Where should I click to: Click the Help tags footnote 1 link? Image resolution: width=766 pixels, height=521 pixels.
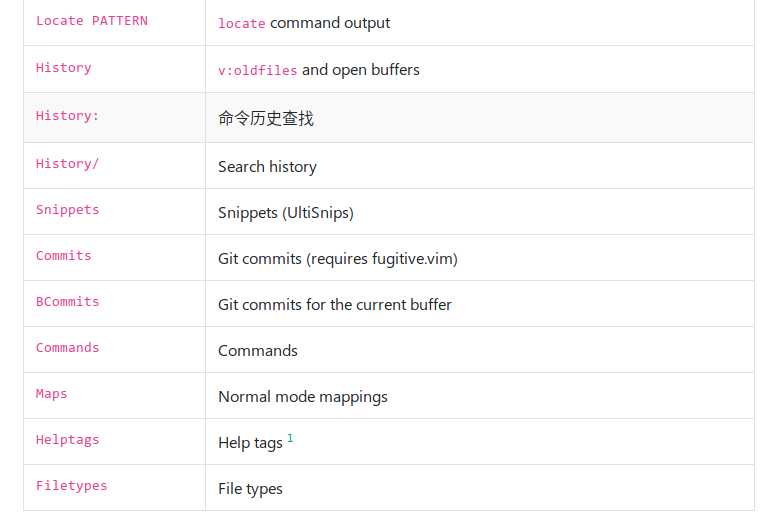[x=290, y=438]
